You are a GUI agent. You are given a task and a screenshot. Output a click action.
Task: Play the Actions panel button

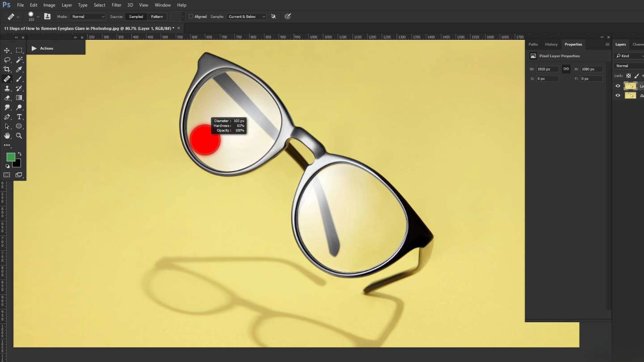34,48
